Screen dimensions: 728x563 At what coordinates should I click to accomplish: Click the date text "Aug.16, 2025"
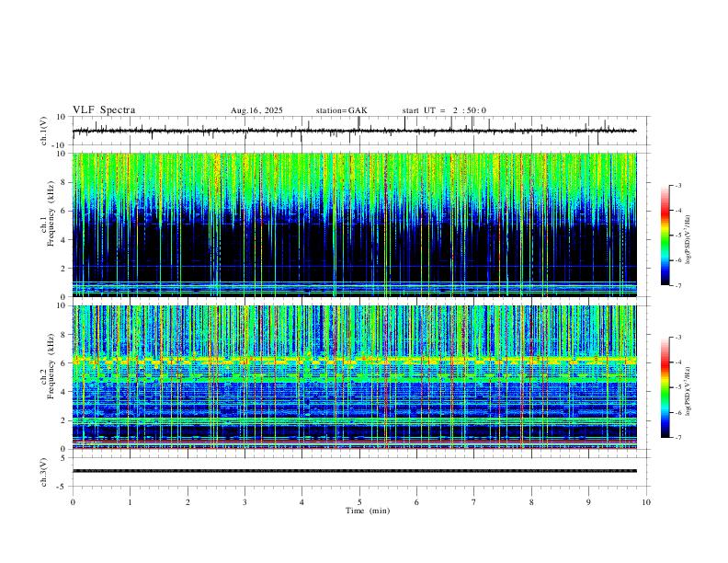coord(256,110)
